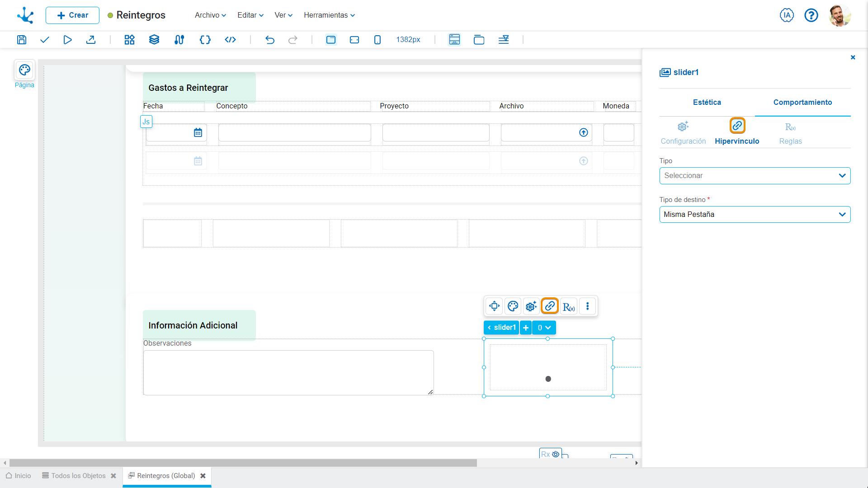The image size is (868, 488).
Task: Close the Reintegros (Global) tab
Action: 203,476
